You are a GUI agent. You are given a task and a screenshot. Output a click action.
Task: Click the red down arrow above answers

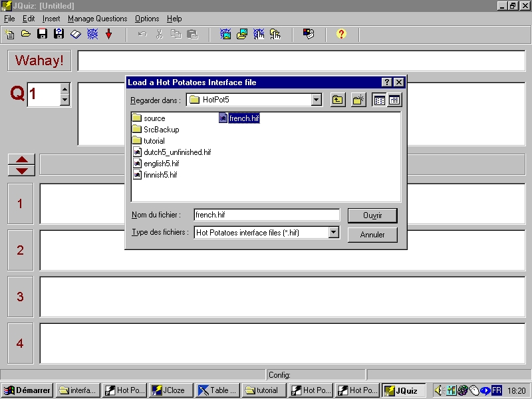point(22,170)
